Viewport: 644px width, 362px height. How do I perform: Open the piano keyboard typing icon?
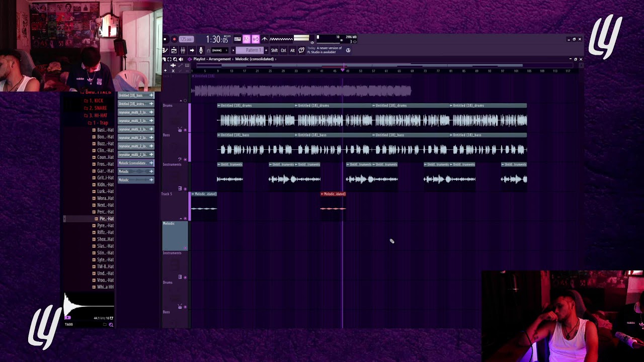(237, 39)
